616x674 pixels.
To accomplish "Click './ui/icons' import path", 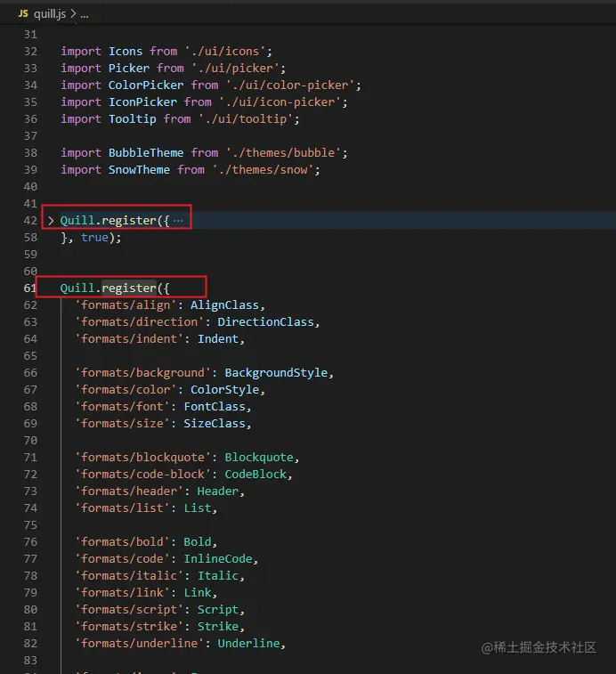I will (225, 51).
